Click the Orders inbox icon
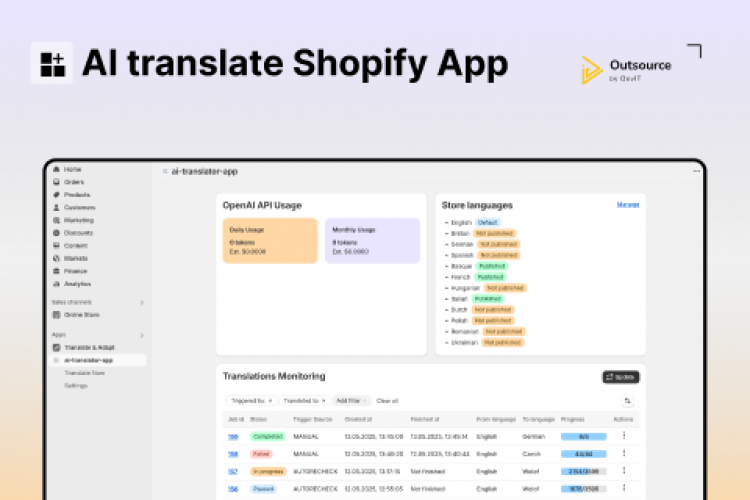750x500 pixels. coord(56,182)
